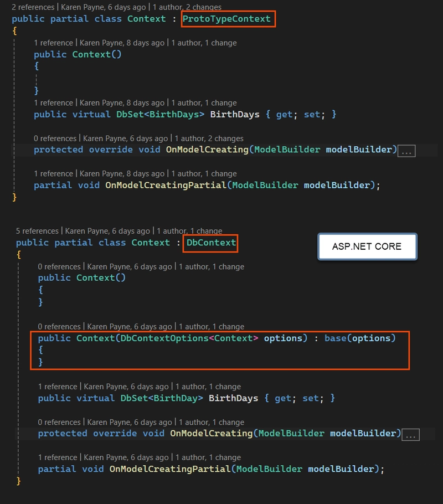Click the DbSet<BirthDay> type in the bottom class
Image resolution: width=443 pixels, height=504 pixels.
(162, 398)
